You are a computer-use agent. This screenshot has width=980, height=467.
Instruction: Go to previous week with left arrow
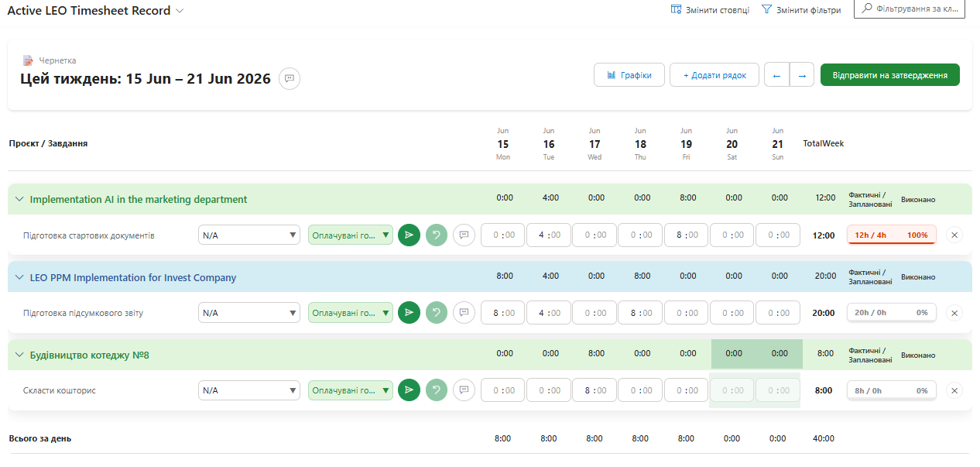point(776,75)
